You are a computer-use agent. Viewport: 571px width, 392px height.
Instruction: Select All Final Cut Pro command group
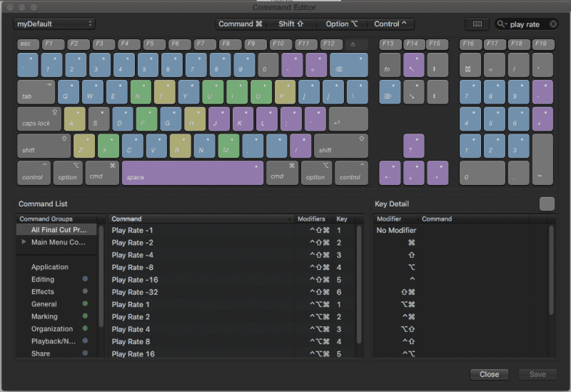(x=56, y=230)
